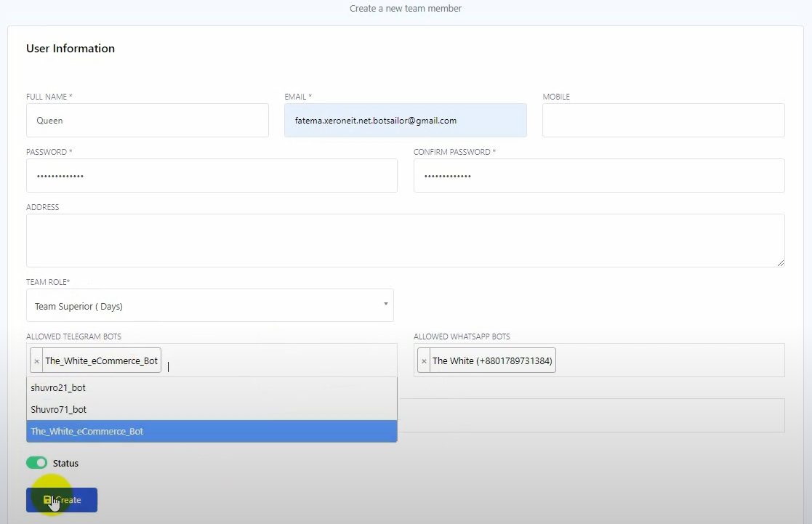Remove The_White_eCommerce_Bot tag from Telegram bots
Viewport: 812px width, 524px height.
point(37,360)
